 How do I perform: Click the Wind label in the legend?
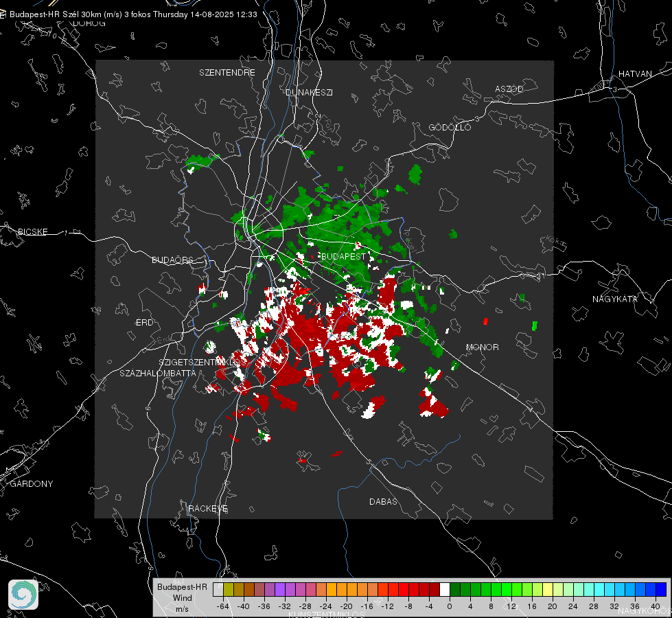click(x=182, y=597)
